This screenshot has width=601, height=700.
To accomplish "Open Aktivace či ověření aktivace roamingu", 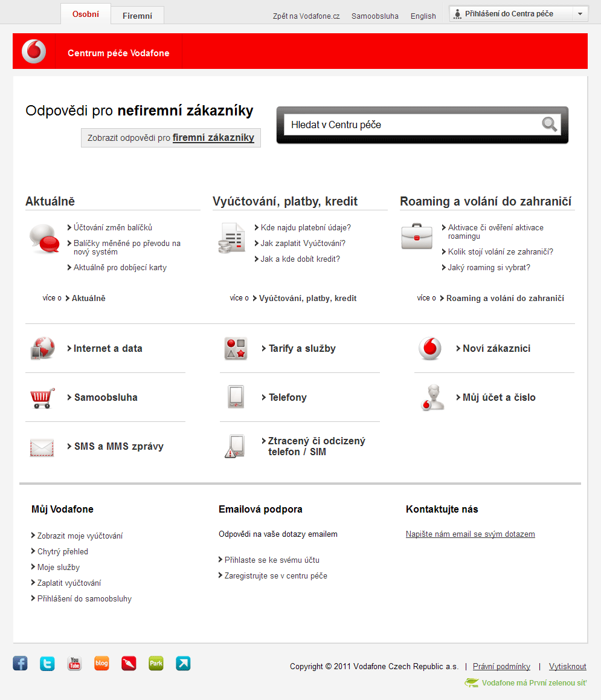I will (496, 232).
